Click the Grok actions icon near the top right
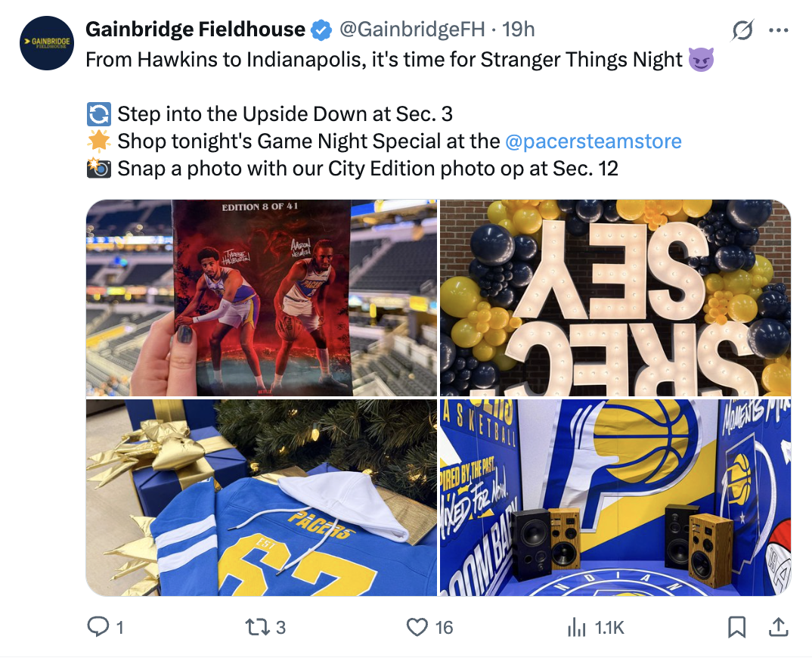Screen dimensions: 812x658 [742, 29]
